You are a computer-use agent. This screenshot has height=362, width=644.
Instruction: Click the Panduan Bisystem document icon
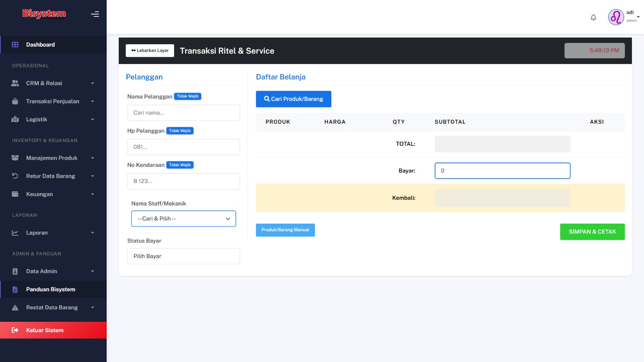pos(15,290)
